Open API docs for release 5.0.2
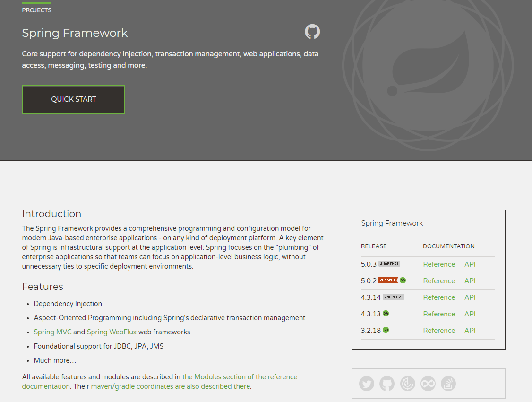Image resolution: width=532 pixels, height=402 pixels. [470, 281]
